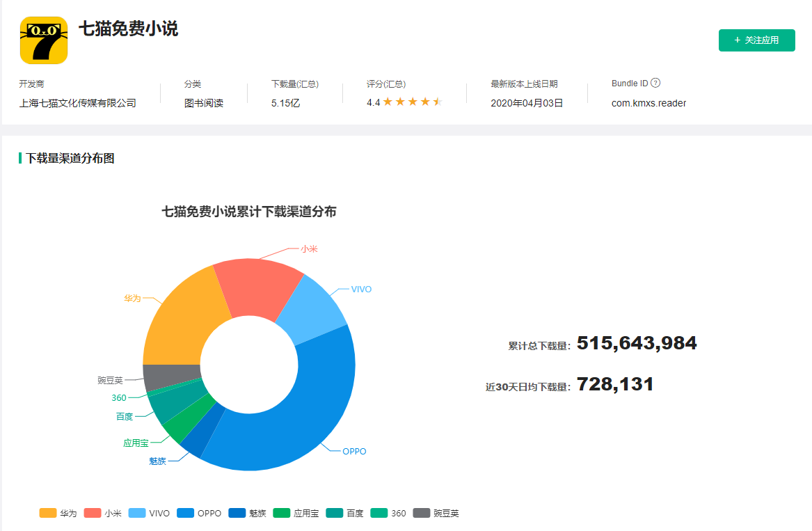This screenshot has width=812, height=531.
Task: Toggle 百度 legend swatch
Action: click(x=335, y=513)
